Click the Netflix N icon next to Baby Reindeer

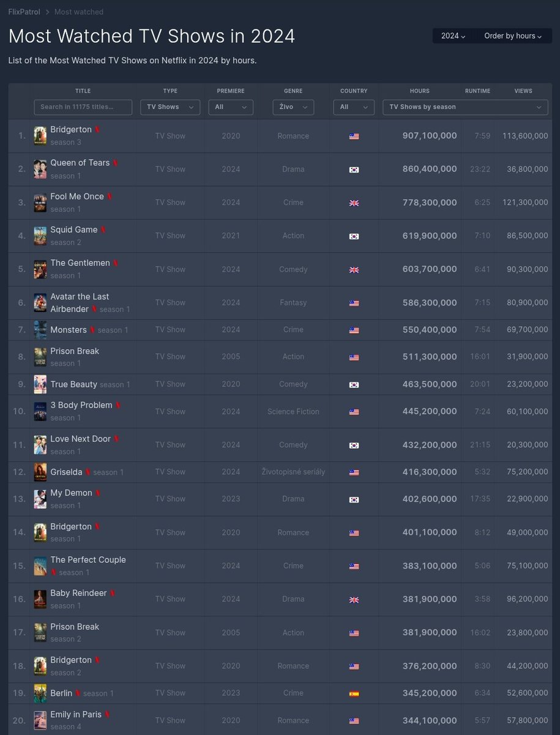click(113, 594)
